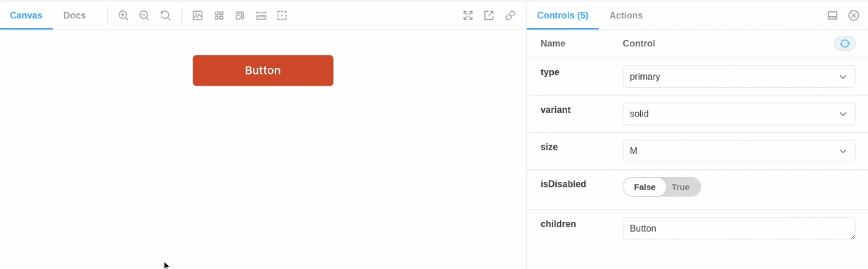Click the 'isDisabled' row label
Screen dimensions: 868x269
click(x=563, y=184)
